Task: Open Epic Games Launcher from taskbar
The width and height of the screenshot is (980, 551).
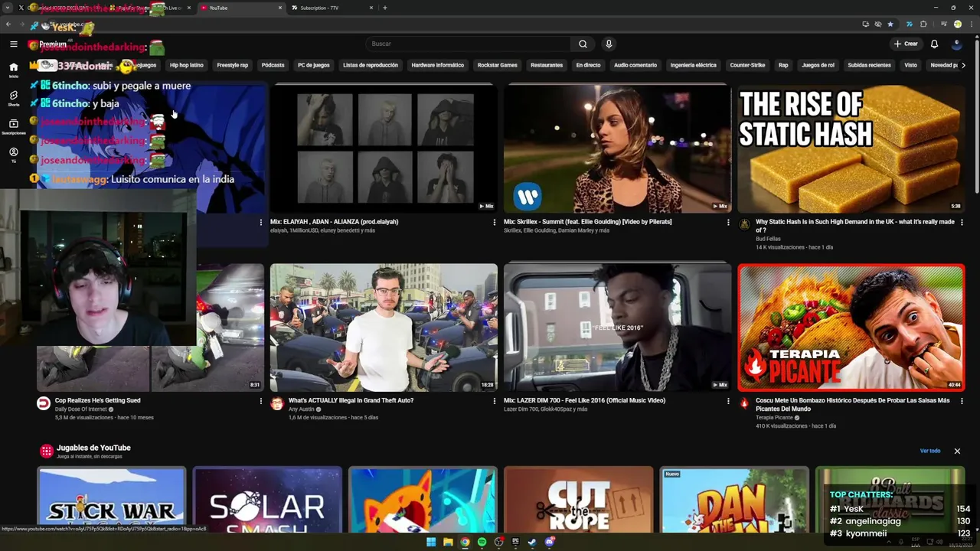Action: tap(515, 542)
